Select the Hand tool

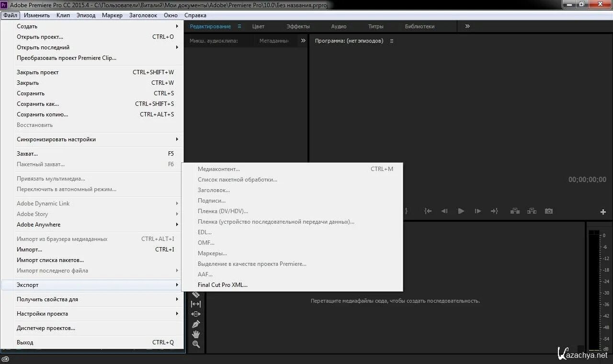coord(196,334)
